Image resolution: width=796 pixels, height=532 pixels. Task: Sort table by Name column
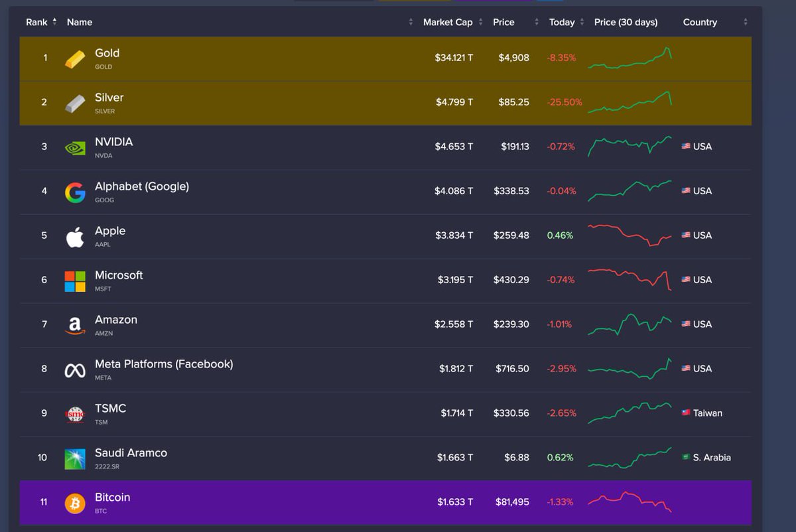coord(80,23)
